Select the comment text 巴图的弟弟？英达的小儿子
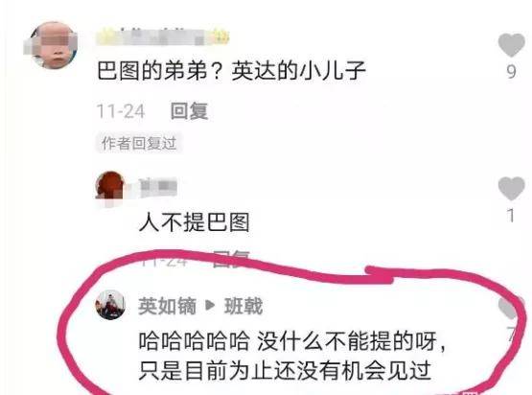The height and width of the screenshot is (395, 532). pyautogui.click(x=232, y=71)
